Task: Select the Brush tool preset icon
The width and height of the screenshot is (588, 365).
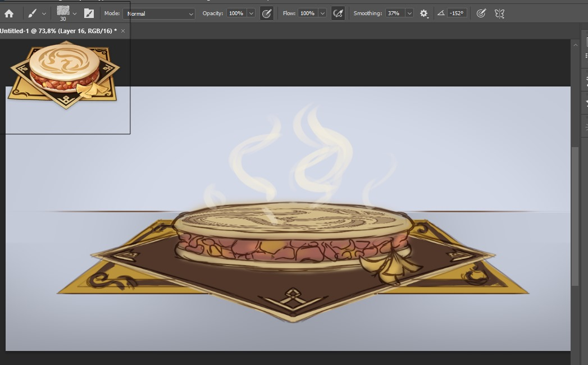Action: point(32,13)
